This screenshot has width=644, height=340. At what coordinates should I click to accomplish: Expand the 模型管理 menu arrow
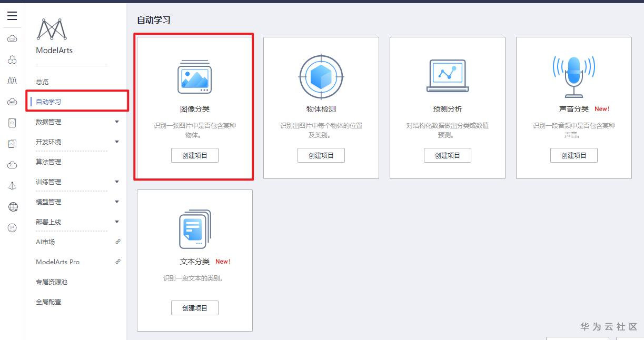117,202
